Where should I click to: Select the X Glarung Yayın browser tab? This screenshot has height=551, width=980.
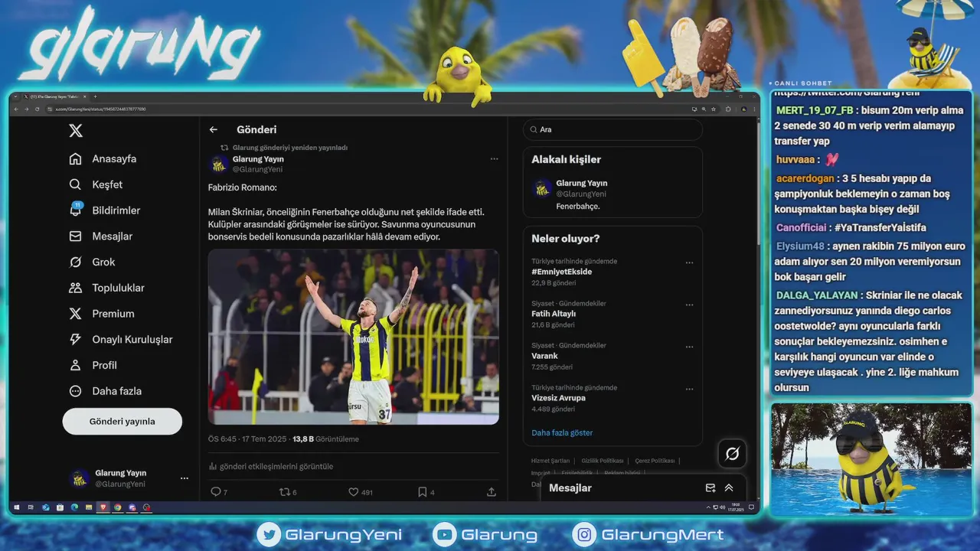tap(55, 96)
